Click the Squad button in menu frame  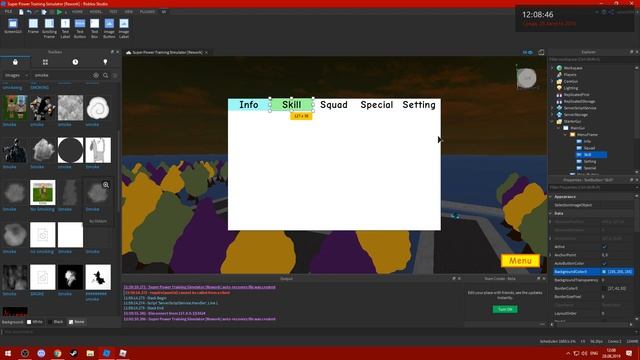(x=334, y=104)
